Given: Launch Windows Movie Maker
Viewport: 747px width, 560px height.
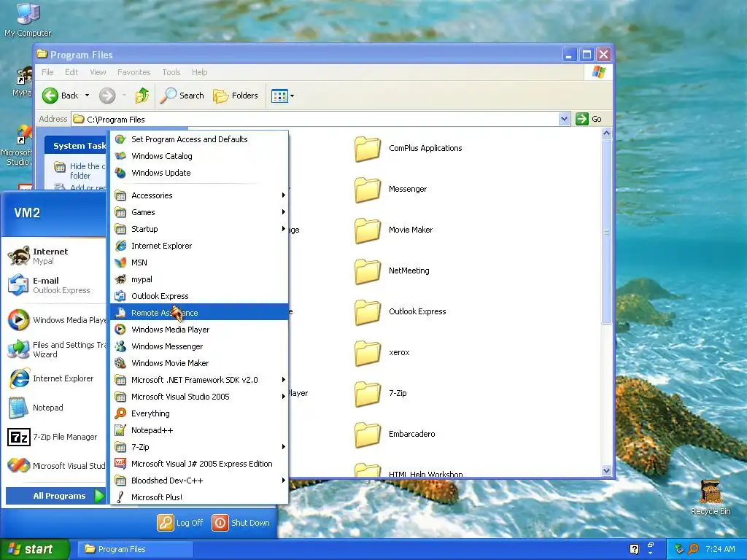Looking at the screenshot, I should (199, 363).
